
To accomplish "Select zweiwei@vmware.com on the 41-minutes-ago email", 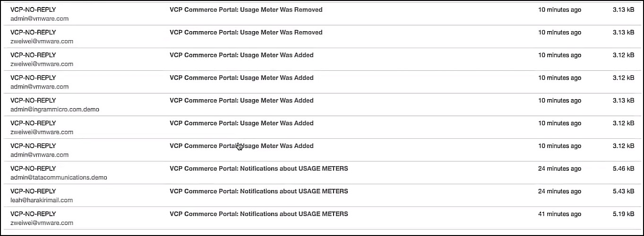I will pyautogui.click(x=42, y=223).
